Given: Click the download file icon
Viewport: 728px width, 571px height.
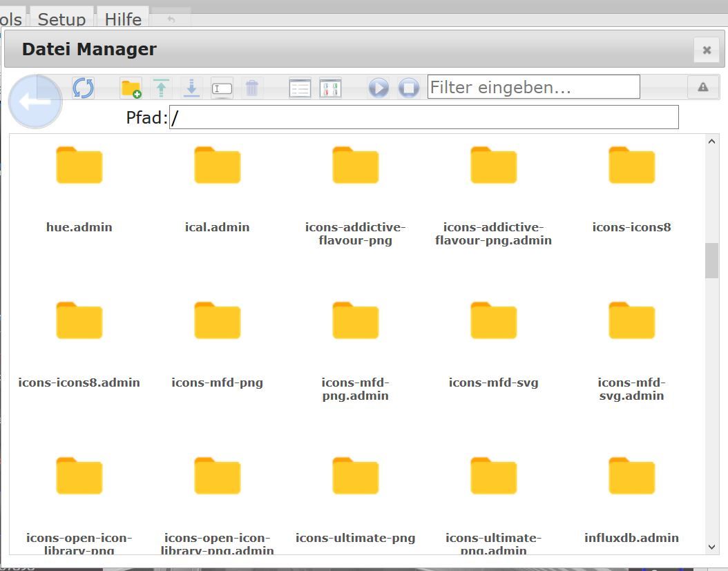Looking at the screenshot, I should click(x=191, y=88).
